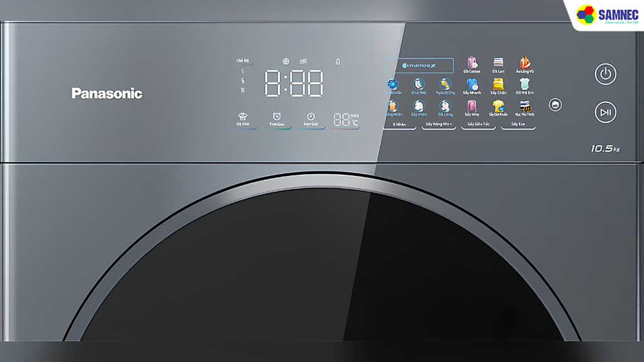
Task: Tap the Sấy Nâng Niu+ button
Action: coord(438,126)
